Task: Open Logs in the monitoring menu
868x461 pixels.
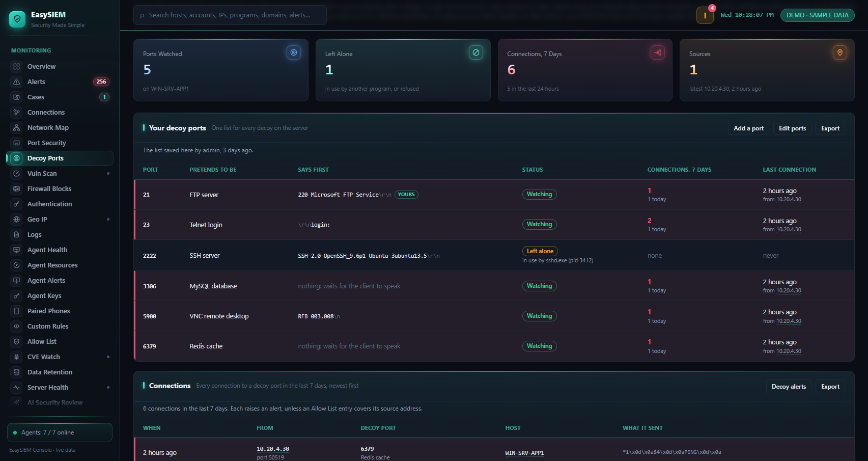Action: (x=60, y=235)
